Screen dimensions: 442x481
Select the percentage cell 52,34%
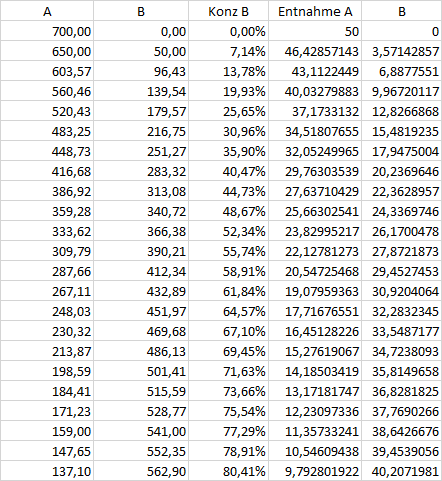[x=228, y=231]
